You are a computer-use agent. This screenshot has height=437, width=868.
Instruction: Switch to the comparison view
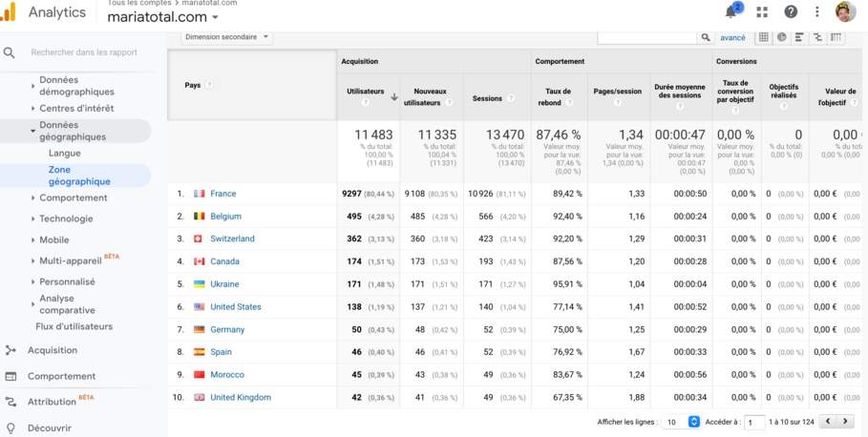point(817,37)
